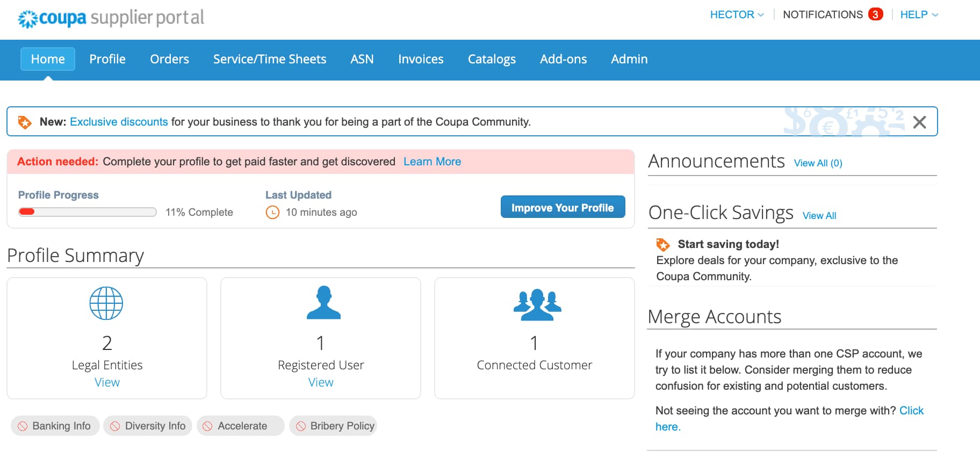Select the Bribery Policy status chip

coord(333,426)
